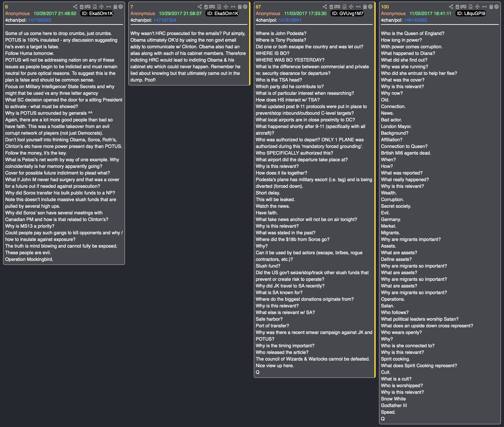Click the circled up-arrow icon on post 6
Screen dimensions: 504x427
click(x=120, y=7)
